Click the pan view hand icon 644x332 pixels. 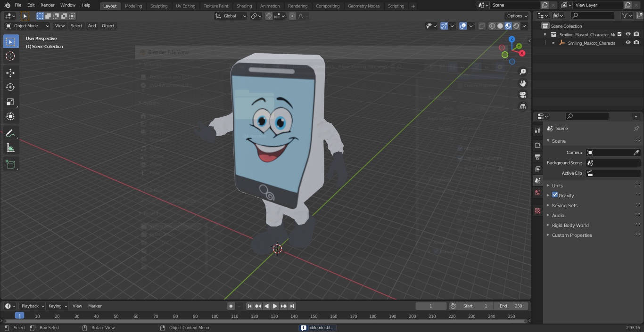pyautogui.click(x=522, y=83)
